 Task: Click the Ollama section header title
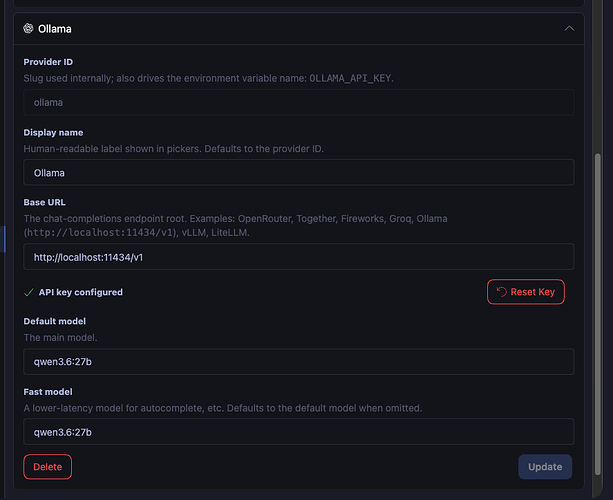(55, 29)
